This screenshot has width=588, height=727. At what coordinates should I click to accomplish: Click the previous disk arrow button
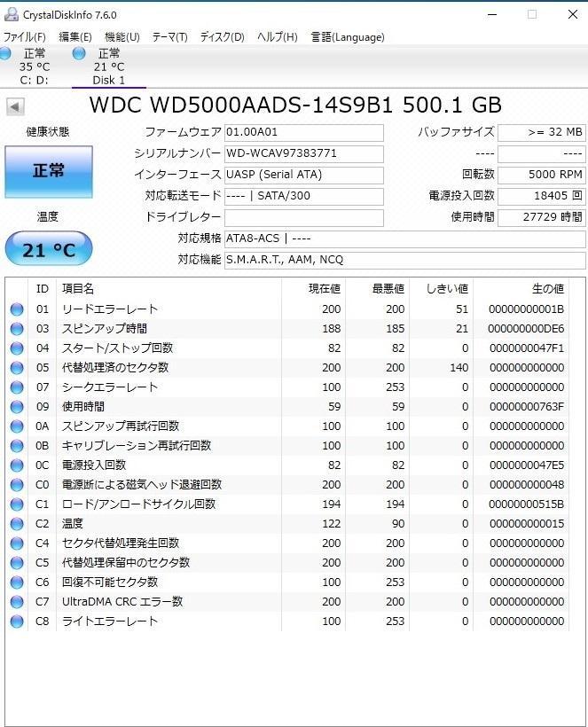tap(15, 106)
